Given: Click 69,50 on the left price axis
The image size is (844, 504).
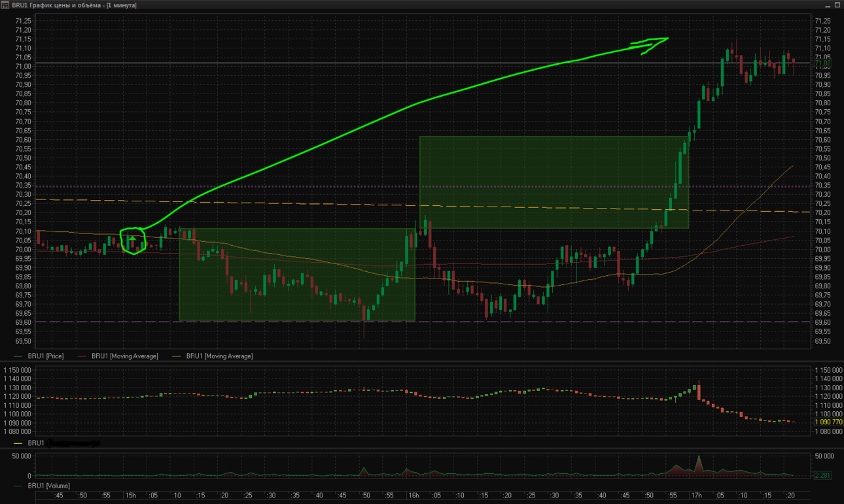Looking at the screenshot, I should pyautogui.click(x=23, y=341).
